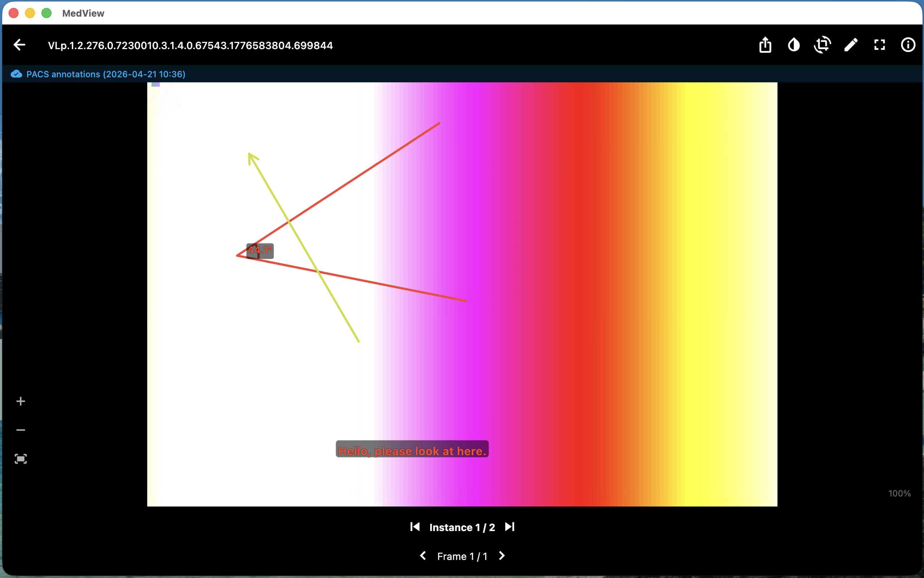Screen dimensions: 924x578
Task: Open the crop and rotate tool
Action: [823, 45]
